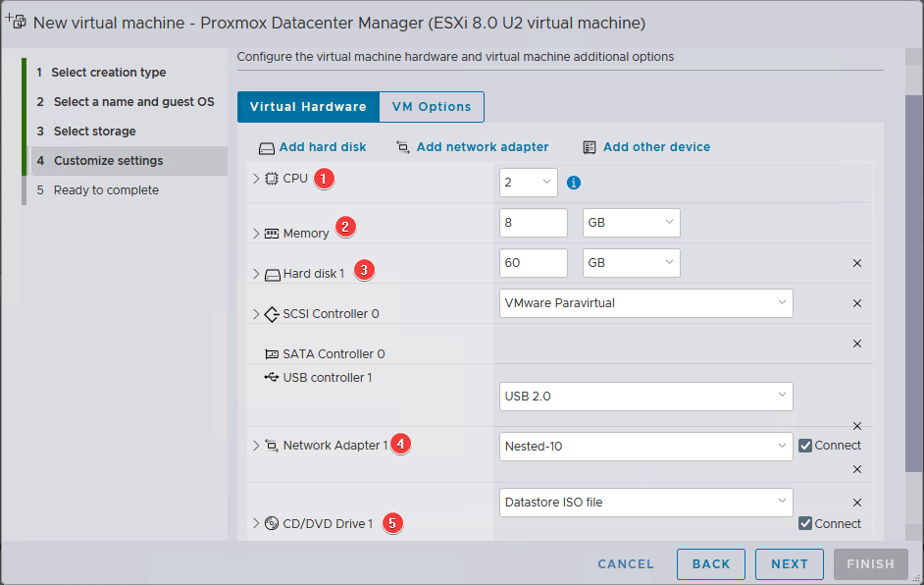Switch to the VM Options tab
The image size is (924, 585).
click(431, 107)
